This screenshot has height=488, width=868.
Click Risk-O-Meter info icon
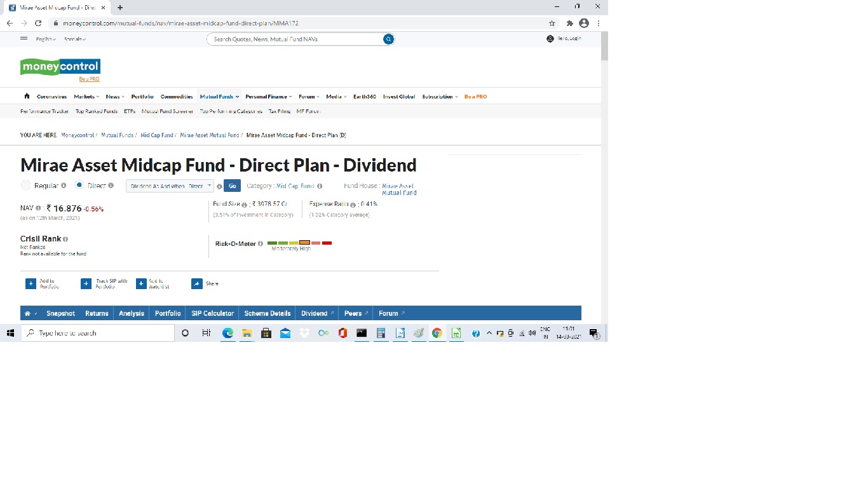tap(260, 244)
